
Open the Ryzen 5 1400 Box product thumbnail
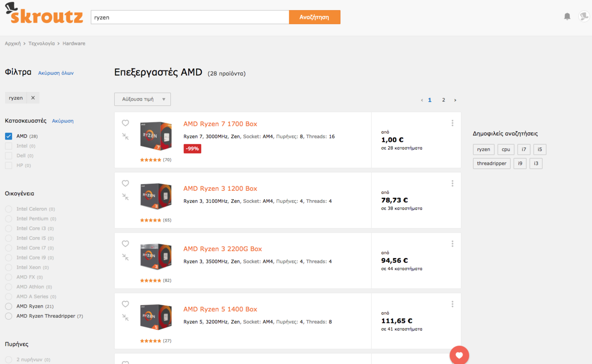tap(156, 317)
